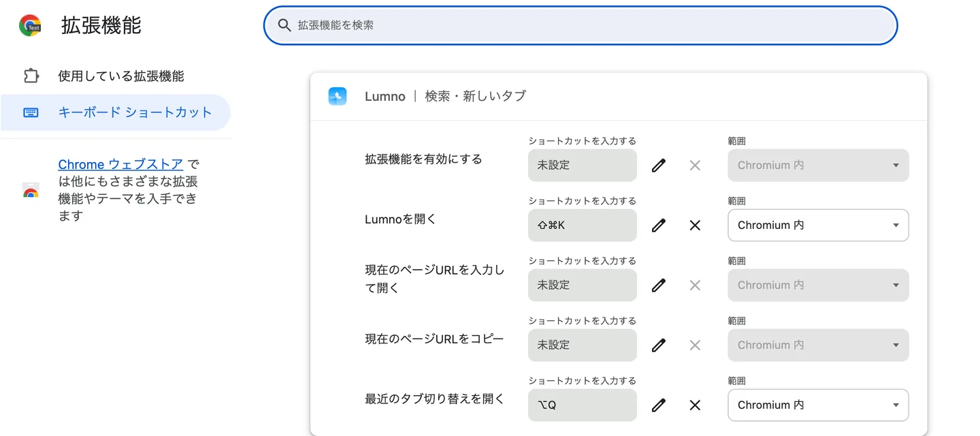Viewport: 980px width, 436px height.
Task: Open the Chrome ウェブストア link
Action: pos(120,164)
